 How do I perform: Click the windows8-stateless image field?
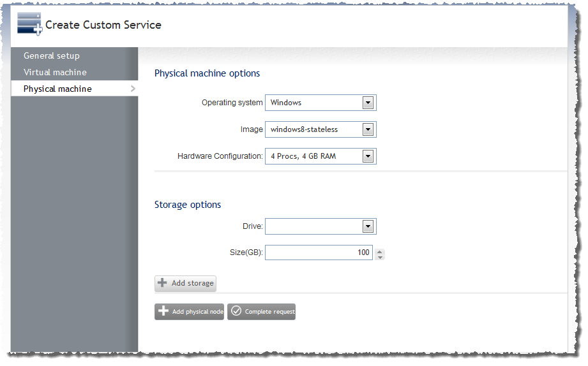320,129
